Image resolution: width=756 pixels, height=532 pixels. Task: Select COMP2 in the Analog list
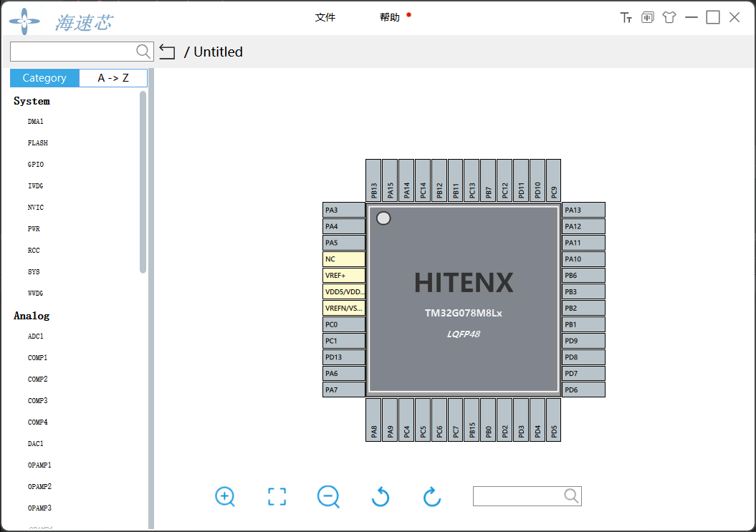[37, 379]
